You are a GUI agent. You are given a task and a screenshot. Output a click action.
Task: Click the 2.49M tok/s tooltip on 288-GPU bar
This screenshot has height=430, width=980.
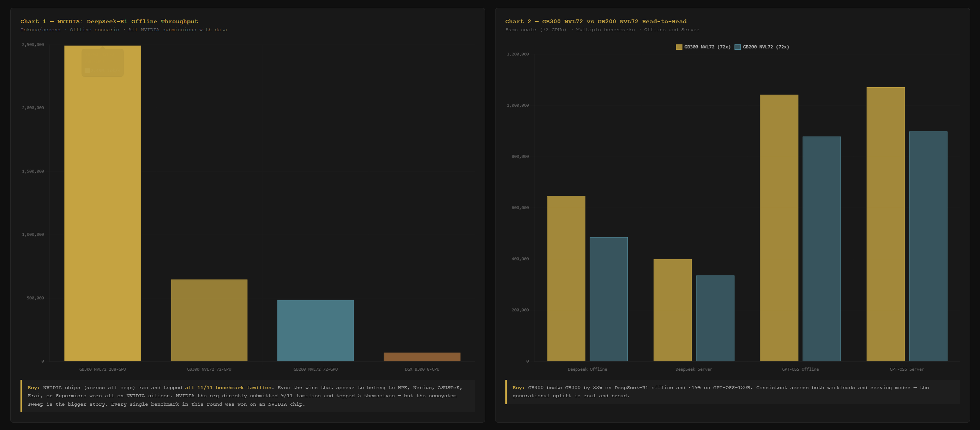point(102,63)
